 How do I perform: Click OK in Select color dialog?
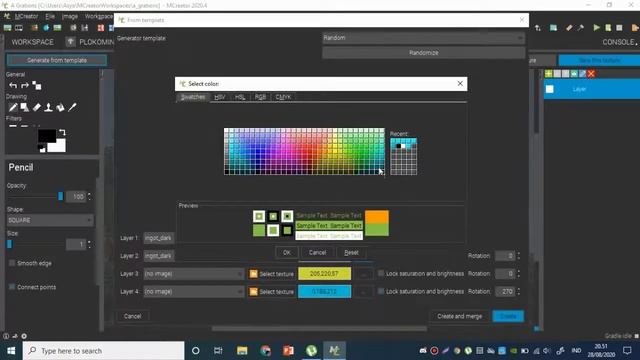[x=287, y=253]
